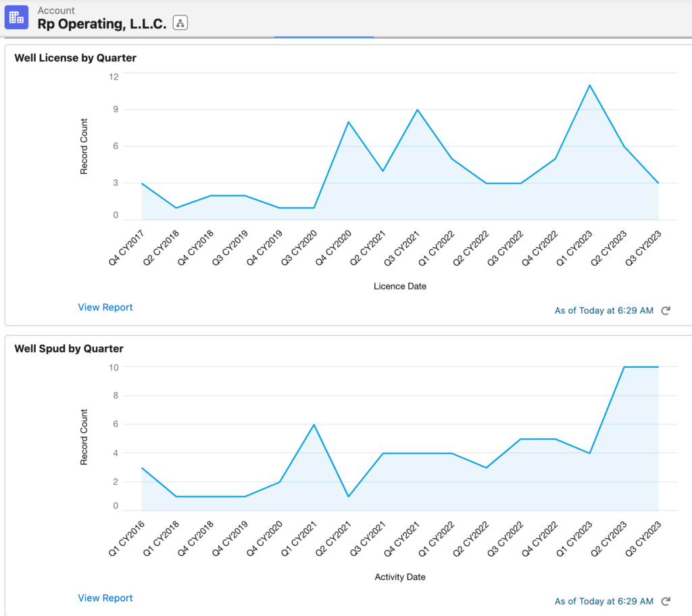The width and height of the screenshot is (692, 616).
Task: Select the Q1 CY2021 peak in Spud chart
Action: coord(314,425)
